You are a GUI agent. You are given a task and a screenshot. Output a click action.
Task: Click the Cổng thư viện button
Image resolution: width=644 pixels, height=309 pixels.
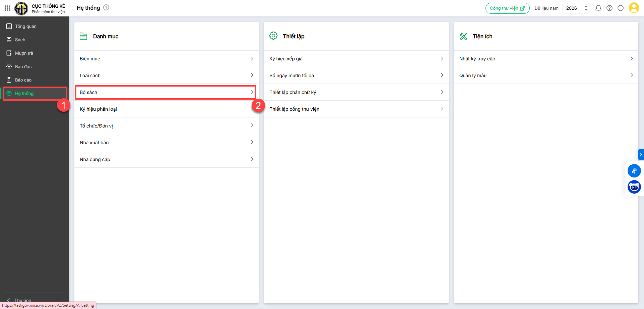507,8
